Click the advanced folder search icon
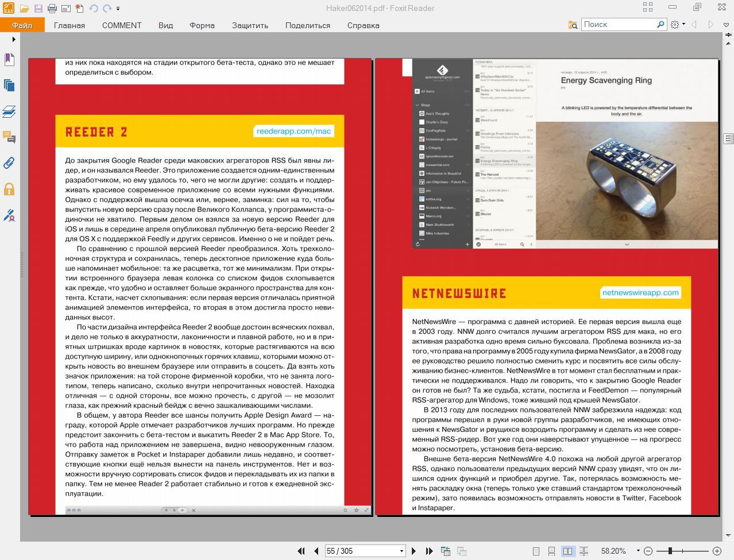This screenshot has height=560, width=734. [x=573, y=25]
